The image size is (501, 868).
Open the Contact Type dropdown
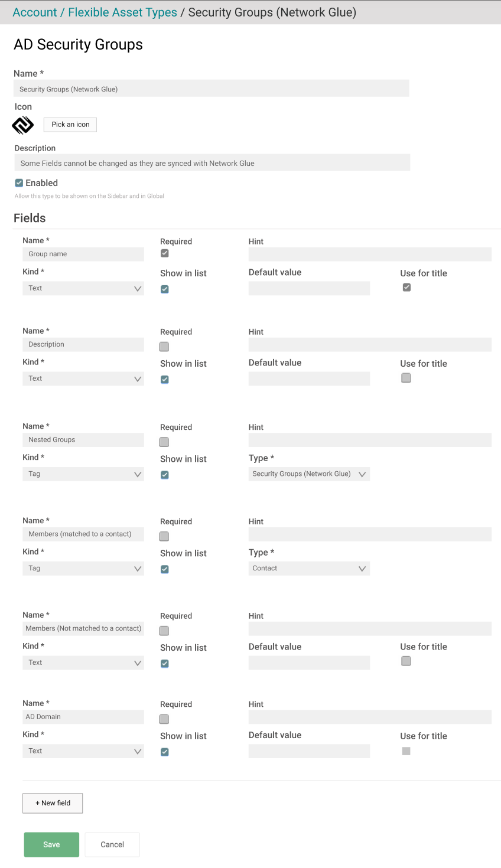click(x=309, y=568)
